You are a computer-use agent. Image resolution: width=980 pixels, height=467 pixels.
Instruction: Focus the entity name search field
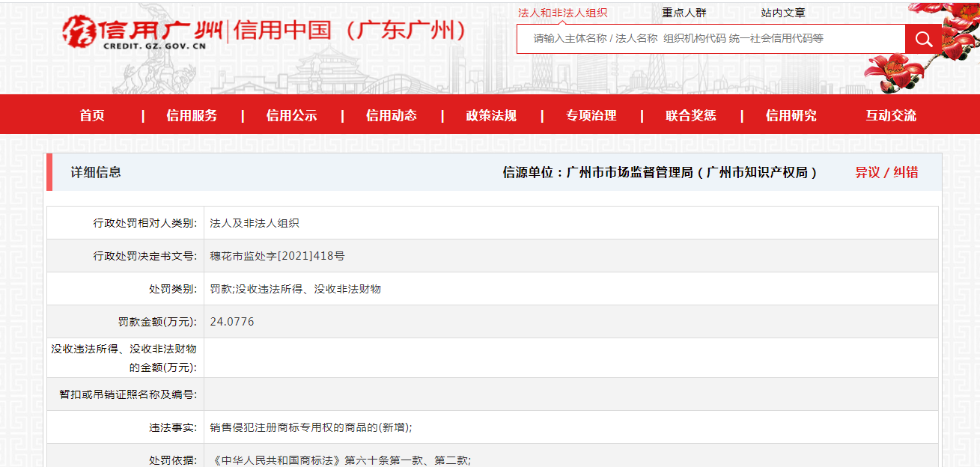(x=710, y=39)
